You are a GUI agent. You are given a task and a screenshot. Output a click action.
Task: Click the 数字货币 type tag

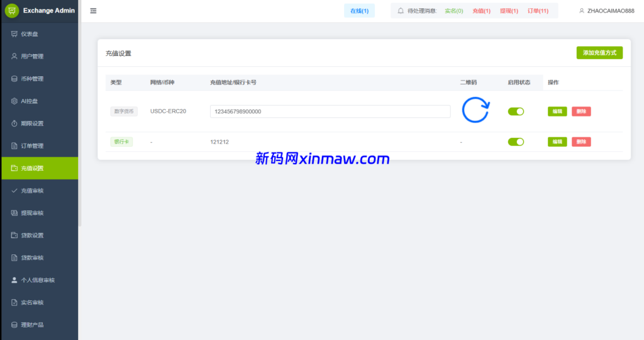click(x=124, y=111)
